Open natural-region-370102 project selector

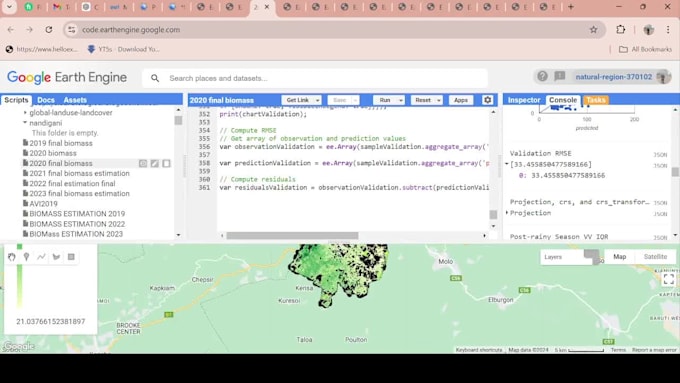(613, 77)
